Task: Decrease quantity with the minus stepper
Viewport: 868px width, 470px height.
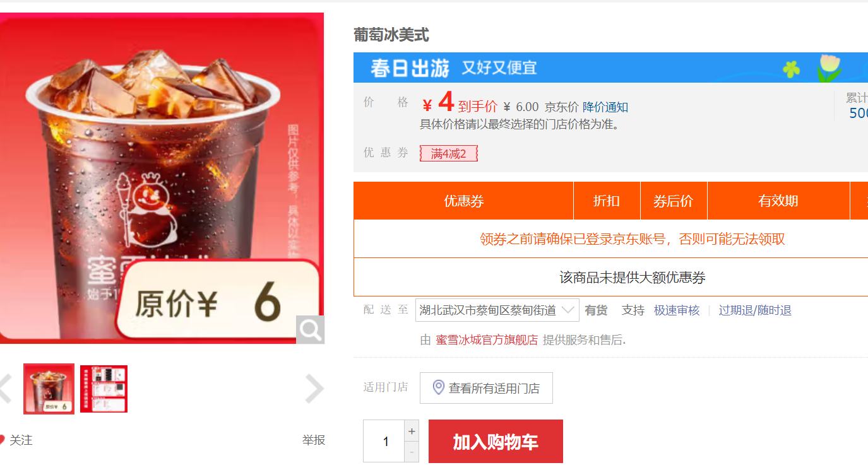Action: click(412, 452)
